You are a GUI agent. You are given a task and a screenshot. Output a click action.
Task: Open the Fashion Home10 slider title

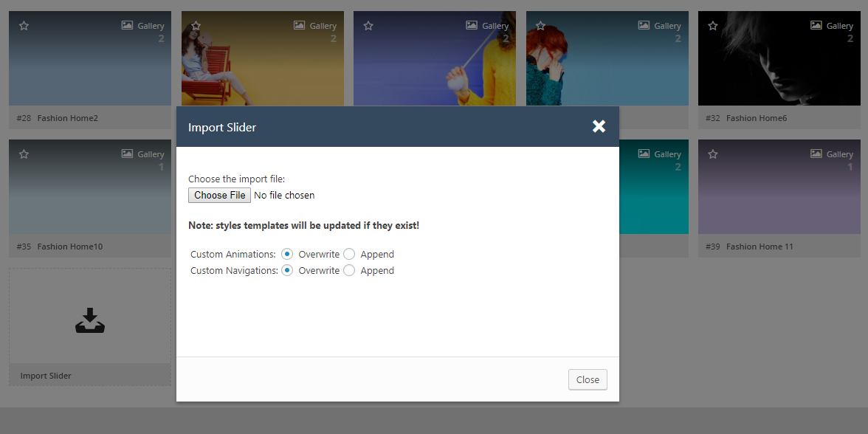coord(69,247)
